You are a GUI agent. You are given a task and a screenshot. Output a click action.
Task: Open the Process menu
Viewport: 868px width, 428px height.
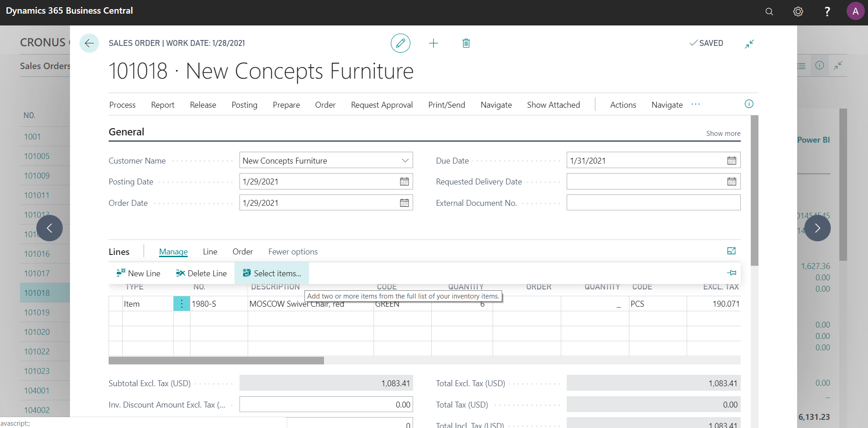coord(122,105)
